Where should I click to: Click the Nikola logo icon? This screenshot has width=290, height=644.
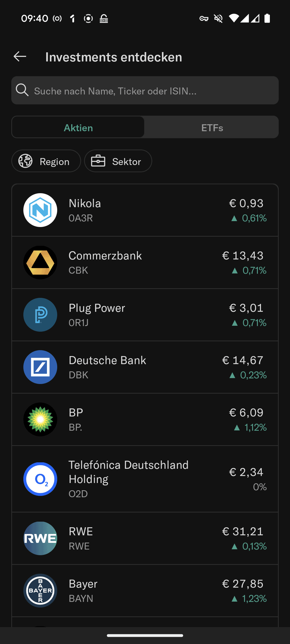pyautogui.click(x=40, y=210)
